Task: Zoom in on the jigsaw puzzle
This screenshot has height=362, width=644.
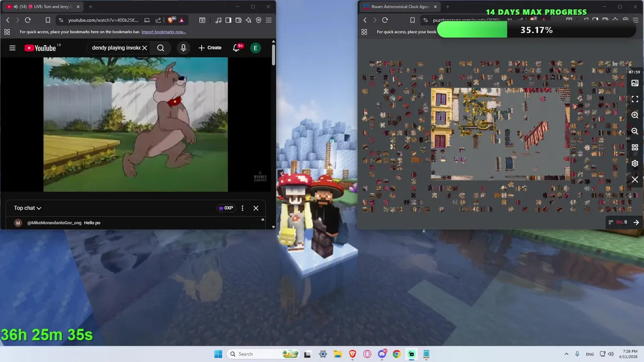Action: 635,115
